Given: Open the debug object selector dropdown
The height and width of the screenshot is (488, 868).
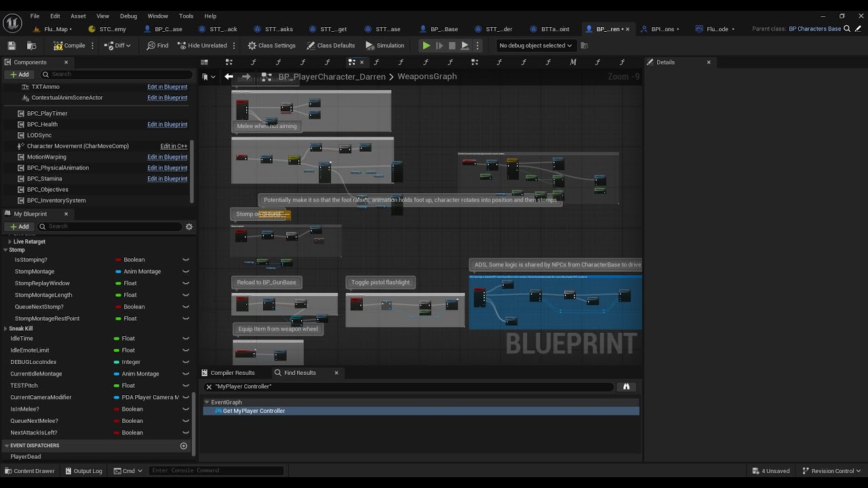Looking at the screenshot, I should (535, 45).
